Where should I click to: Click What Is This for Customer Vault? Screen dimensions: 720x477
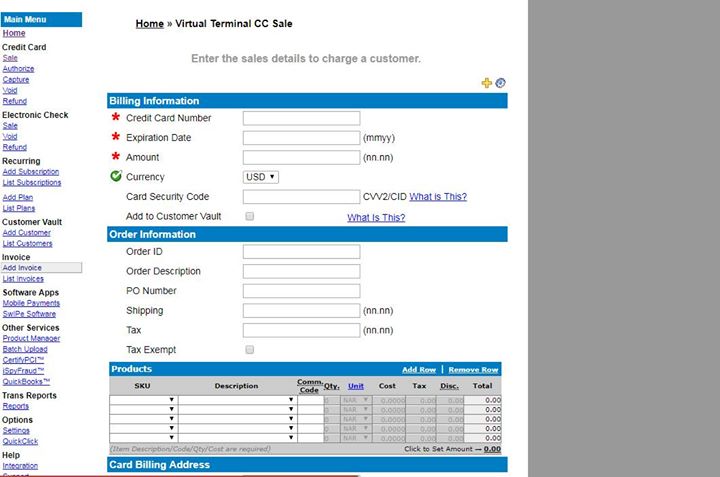(376, 218)
